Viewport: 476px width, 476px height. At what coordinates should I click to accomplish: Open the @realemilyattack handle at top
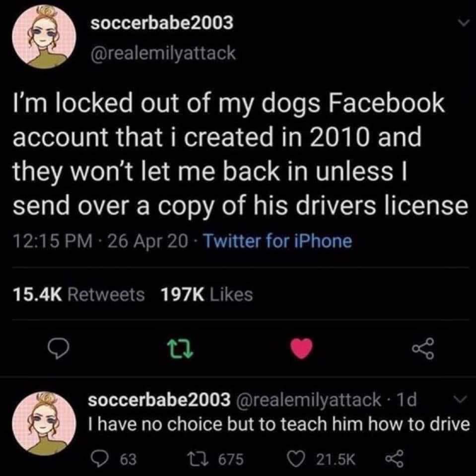pos(163,53)
